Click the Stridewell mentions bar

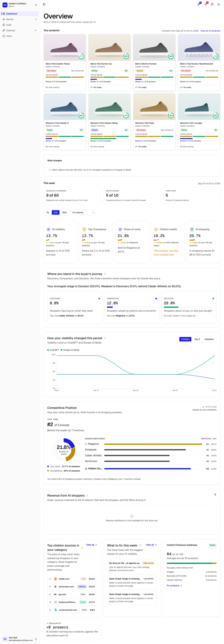(x=145, y=450)
